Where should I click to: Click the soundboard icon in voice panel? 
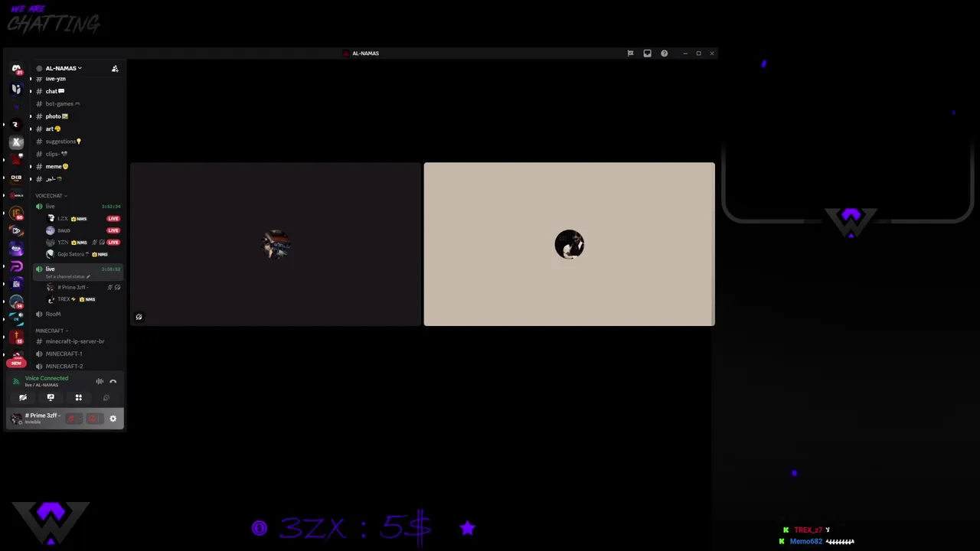point(106,397)
